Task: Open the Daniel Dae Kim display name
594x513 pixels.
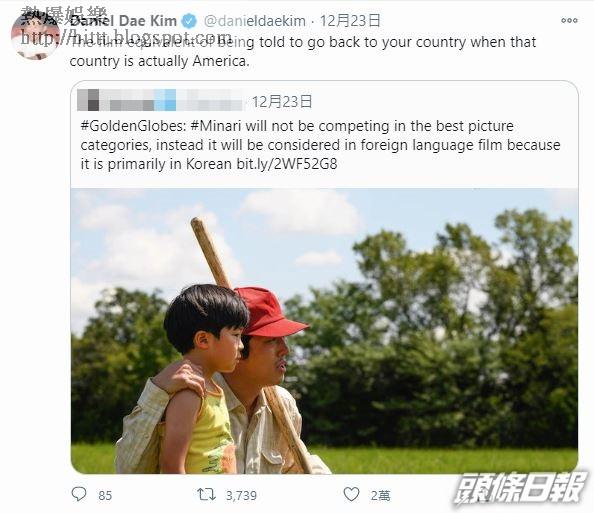Action: pos(123,21)
